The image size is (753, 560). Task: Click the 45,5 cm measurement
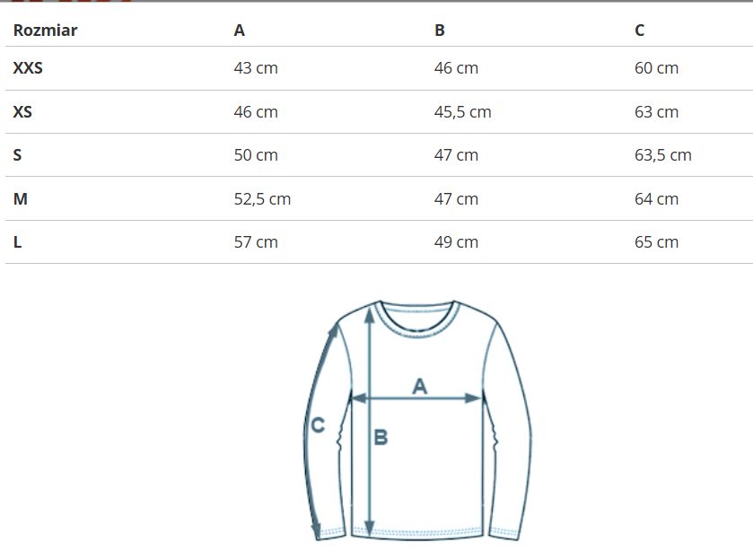[462, 112]
